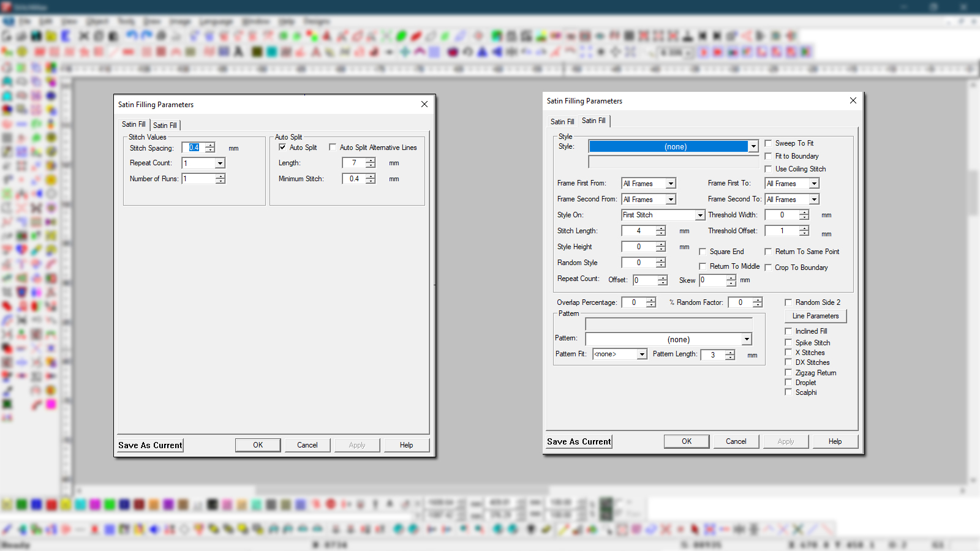Enable the Crop To Boundary checkbox
The height and width of the screenshot is (551, 980).
(768, 268)
